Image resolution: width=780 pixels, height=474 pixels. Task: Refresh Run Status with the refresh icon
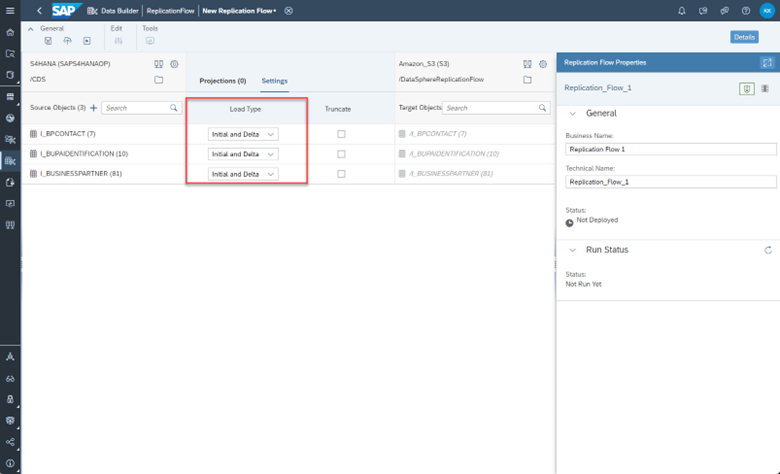point(768,250)
